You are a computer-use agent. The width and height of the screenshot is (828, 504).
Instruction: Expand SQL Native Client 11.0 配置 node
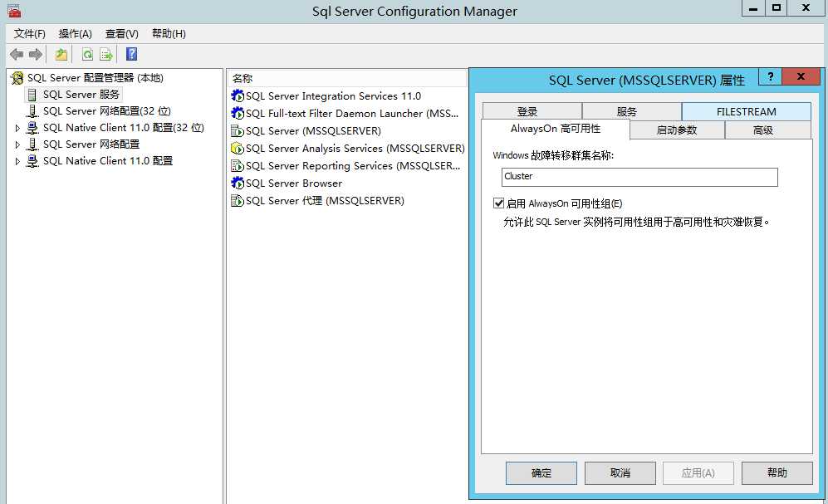(x=17, y=161)
